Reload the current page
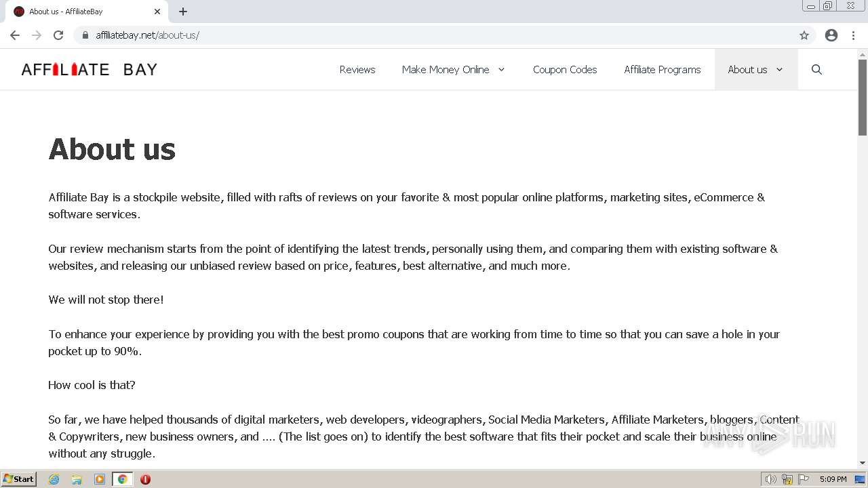Screen dimensions: 868x488 point(58,35)
